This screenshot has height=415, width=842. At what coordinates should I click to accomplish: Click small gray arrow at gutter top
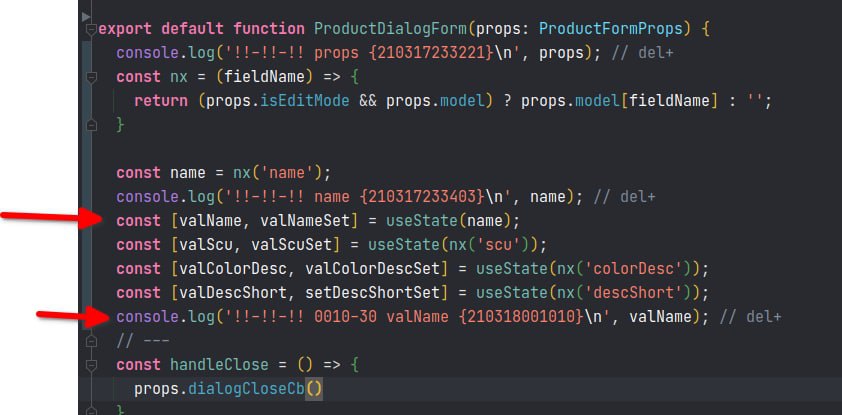[x=86, y=17]
